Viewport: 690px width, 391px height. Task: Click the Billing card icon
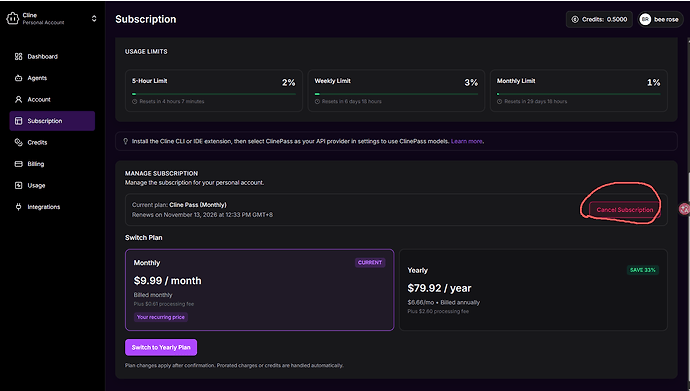tap(18, 164)
